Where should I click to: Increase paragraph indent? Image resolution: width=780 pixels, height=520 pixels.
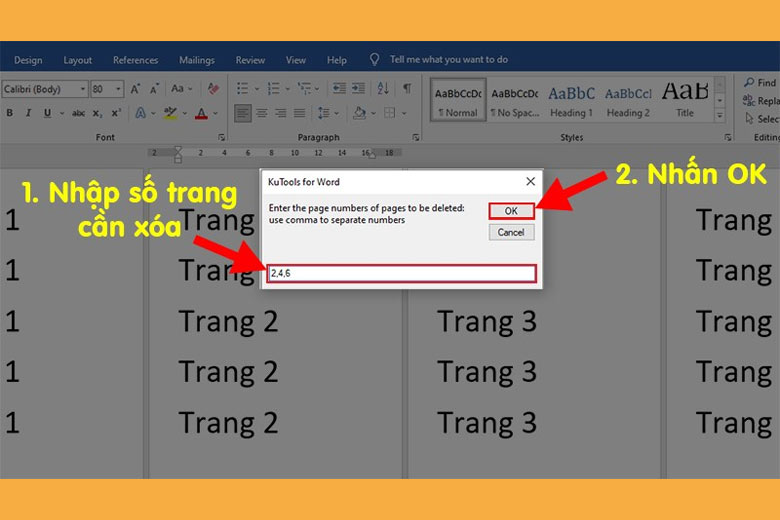point(359,89)
